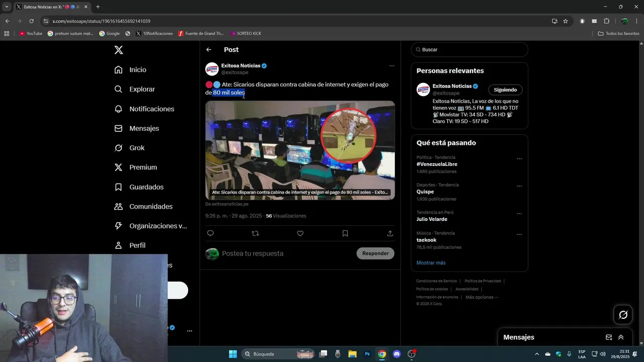Bookmark this page with star icon
The image size is (644, 362).
coord(566,21)
